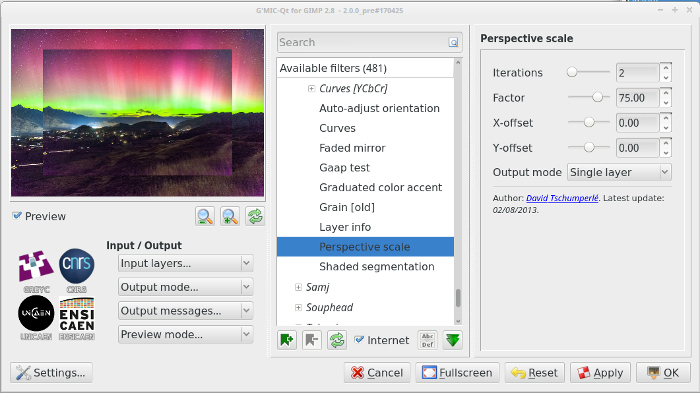Image resolution: width=700 pixels, height=393 pixels.
Task: Select the Layer info filter
Action: (345, 227)
